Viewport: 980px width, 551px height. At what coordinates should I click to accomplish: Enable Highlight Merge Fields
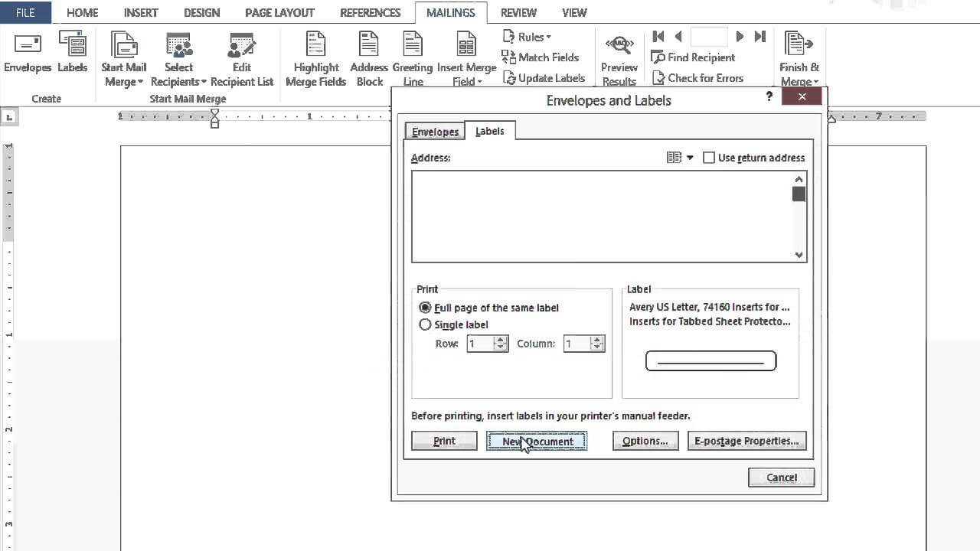pyautogui.click(x=316, y=57)
